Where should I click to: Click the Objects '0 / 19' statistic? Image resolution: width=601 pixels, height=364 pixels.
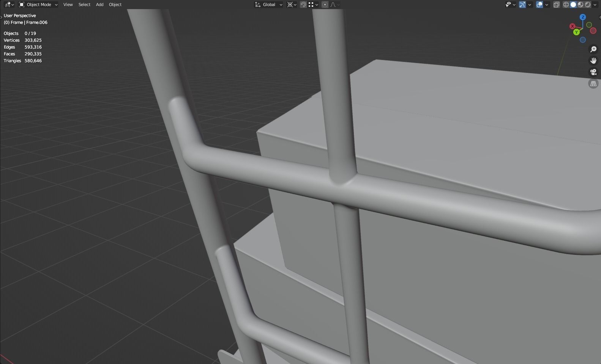pyautogui.click(x=30, y=33)
